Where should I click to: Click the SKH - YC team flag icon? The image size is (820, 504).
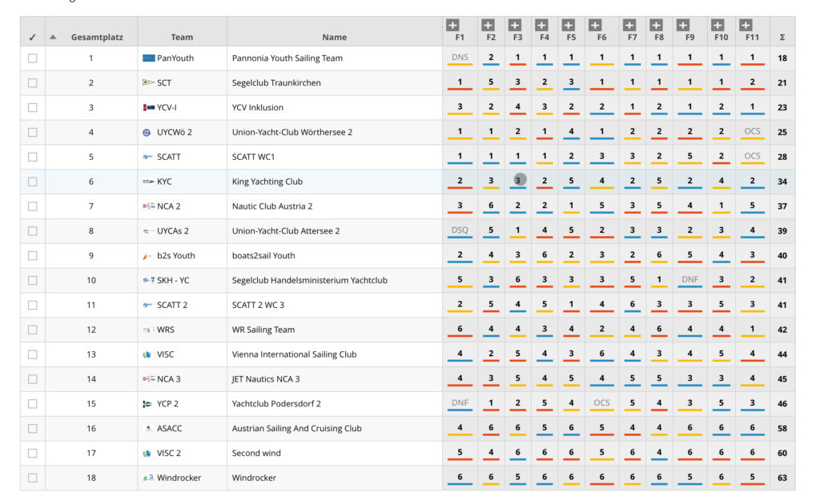click(148, 281)
